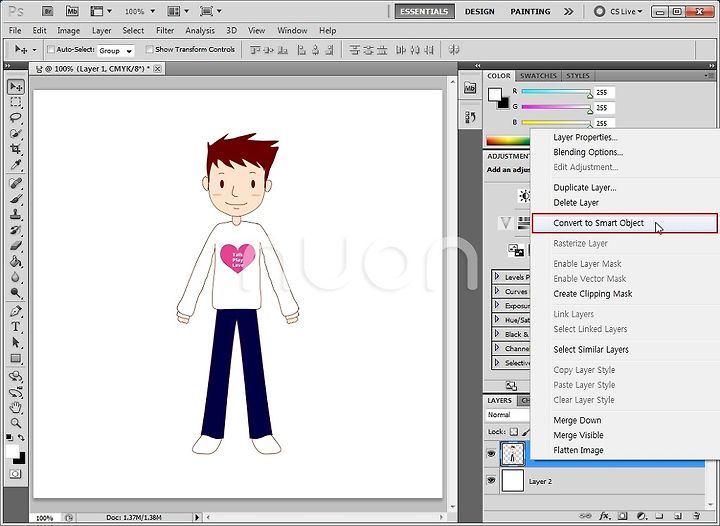
Task: Select the Spot Healing Brush tool
Action: [16, 183]
